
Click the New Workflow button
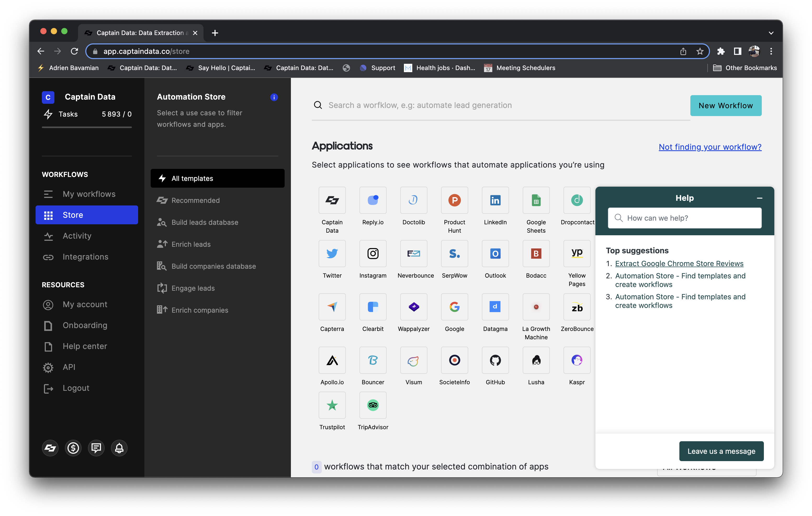coord(726,106)
